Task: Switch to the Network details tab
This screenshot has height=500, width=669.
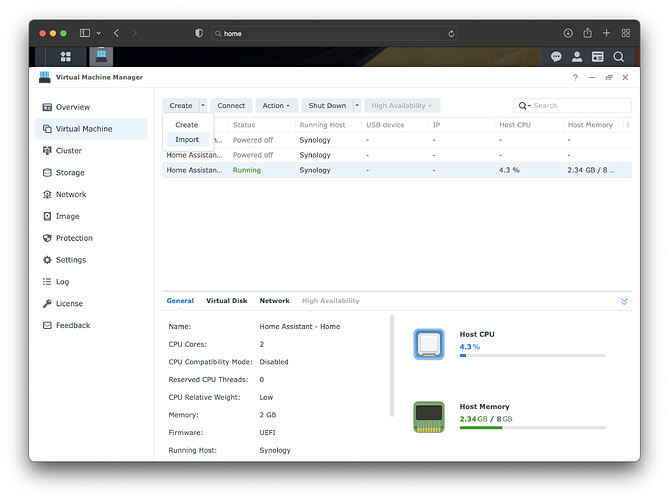Action: 274,301
